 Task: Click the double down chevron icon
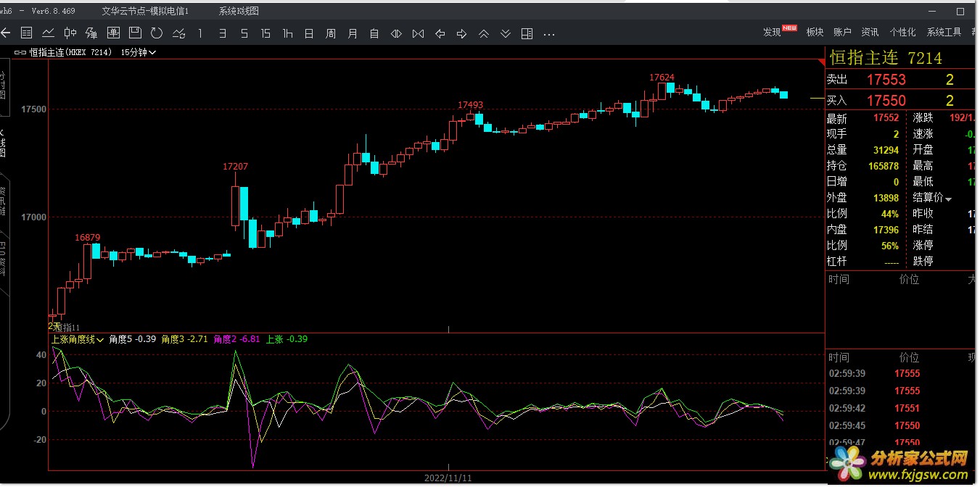506,33
